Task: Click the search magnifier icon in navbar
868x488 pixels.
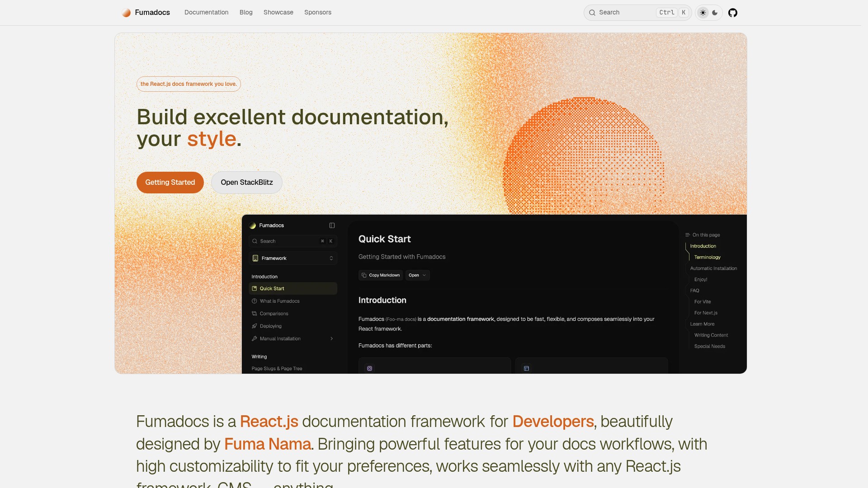Action: click(x=592, y=13)
